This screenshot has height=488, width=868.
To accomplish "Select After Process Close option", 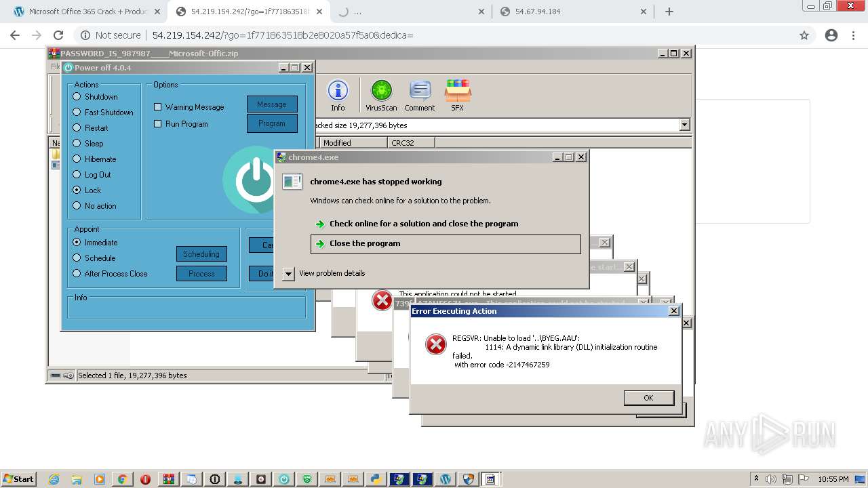I will [77, 274].
